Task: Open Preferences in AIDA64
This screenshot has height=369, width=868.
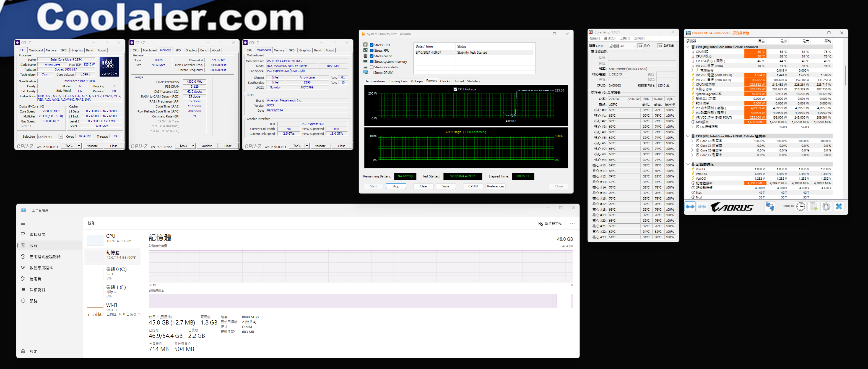Action: point(495,186)
